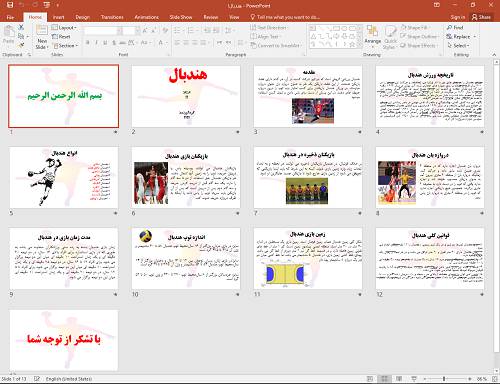Screen dimensions: 500x384
Task: Select the Format Painter brush
Action: click(21, 45)
